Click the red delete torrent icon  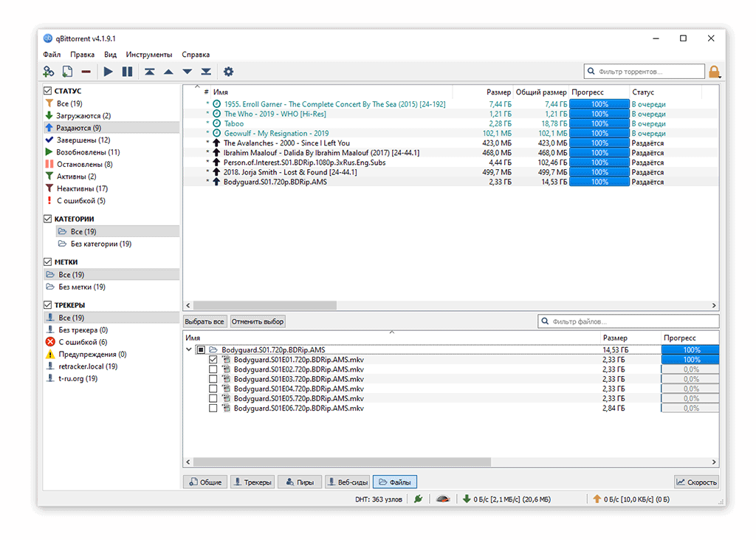tap(86, 72)
